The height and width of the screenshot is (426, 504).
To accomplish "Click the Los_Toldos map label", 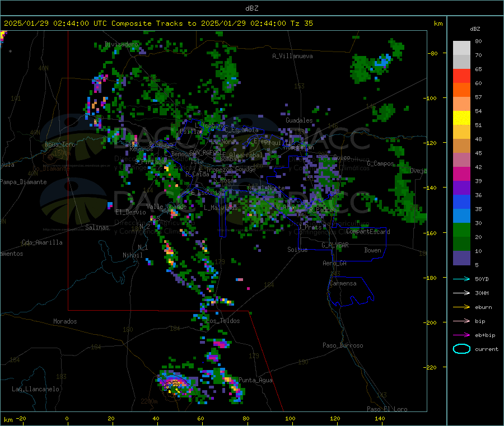I will [x=223, y=321].
